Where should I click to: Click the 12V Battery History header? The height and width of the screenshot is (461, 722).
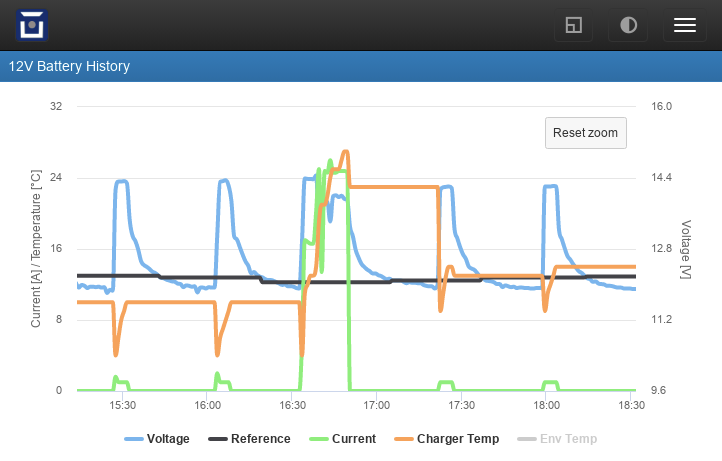pos(69,66)
